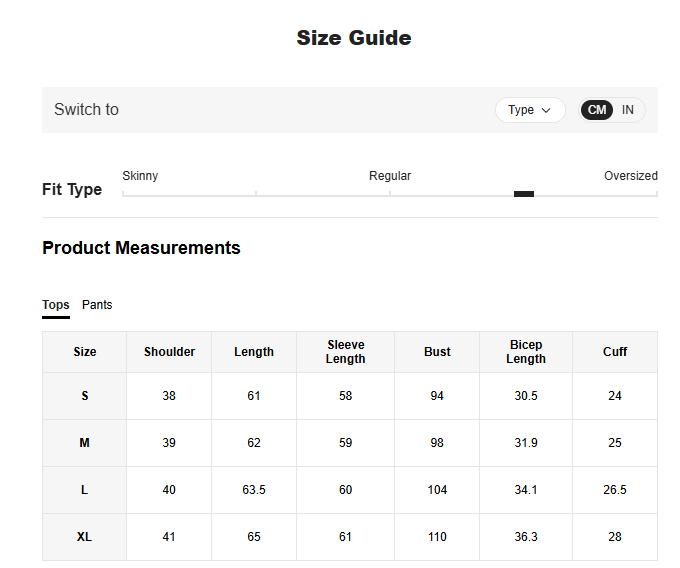Select the size L row label
Screen dimensions: 680x568
85,490
